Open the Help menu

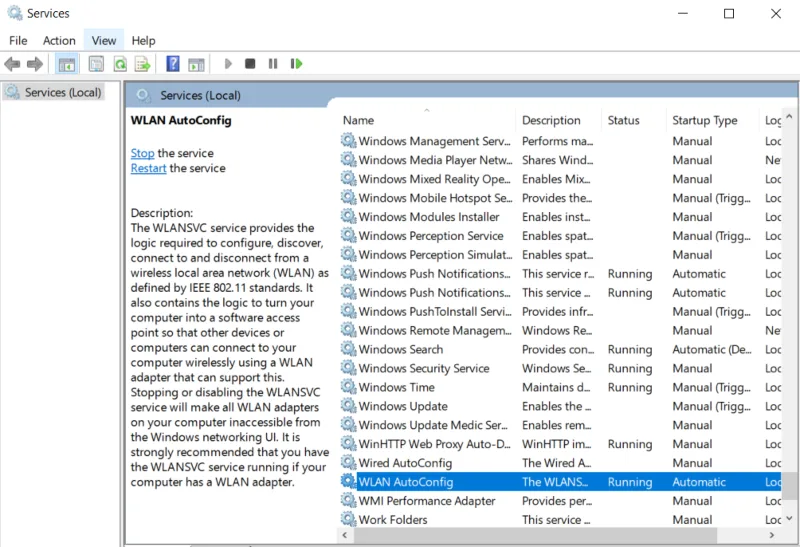pyautogui.click(x=143, y=40)
